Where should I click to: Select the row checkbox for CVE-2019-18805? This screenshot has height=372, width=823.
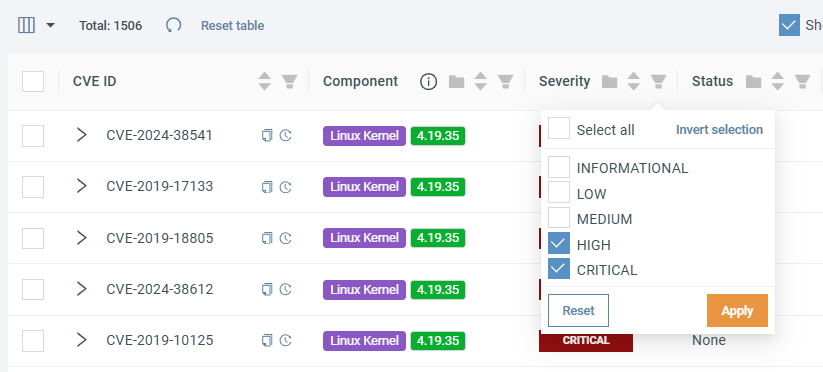coord(33,238)
